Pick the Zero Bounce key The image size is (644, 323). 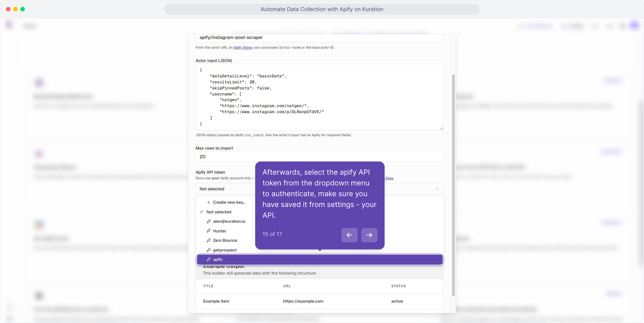click(x=225, y=240)
